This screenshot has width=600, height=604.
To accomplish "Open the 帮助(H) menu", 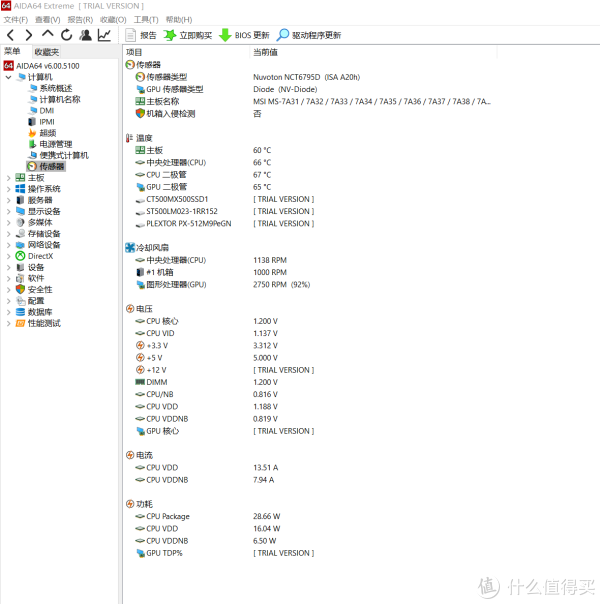I will 179,20.
